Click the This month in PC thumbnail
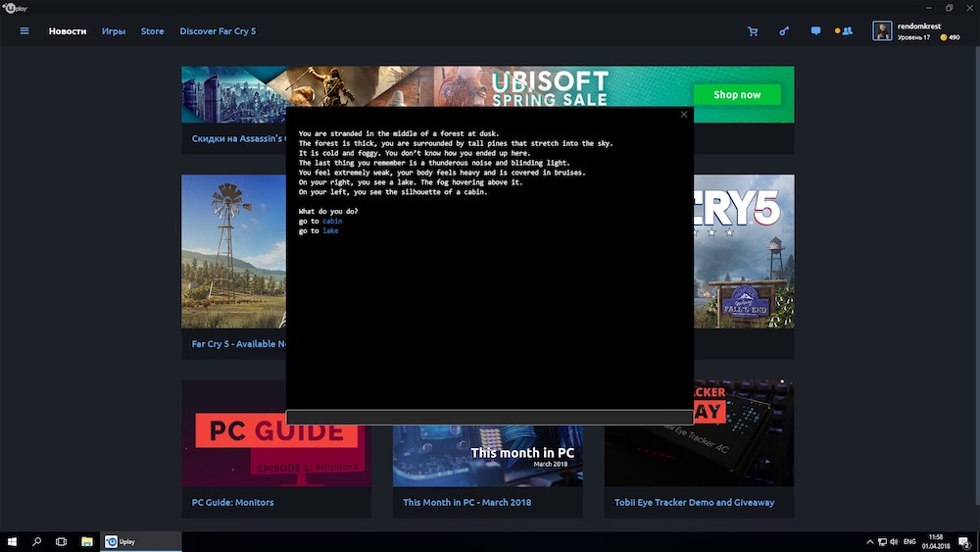This screenshot has height=552, width=980. coord(487,456)
